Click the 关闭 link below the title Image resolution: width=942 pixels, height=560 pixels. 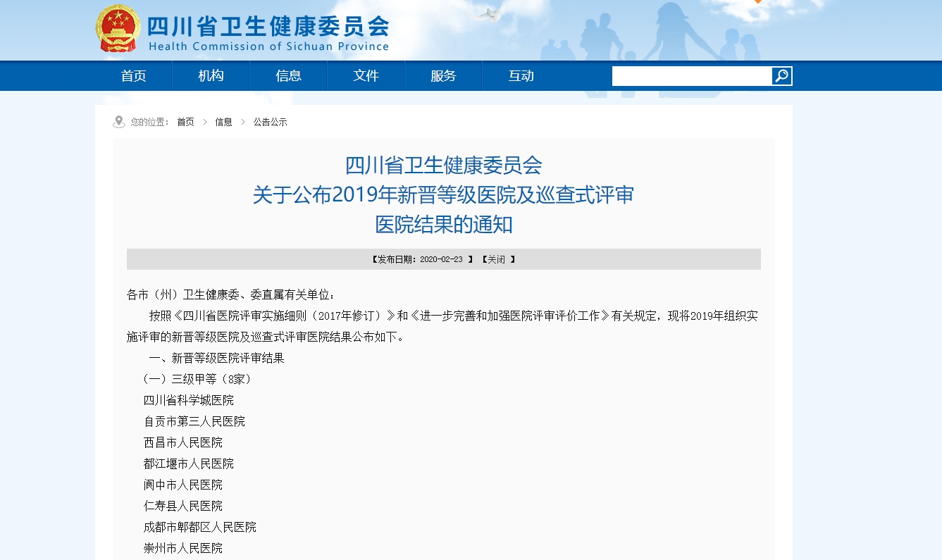497,259
